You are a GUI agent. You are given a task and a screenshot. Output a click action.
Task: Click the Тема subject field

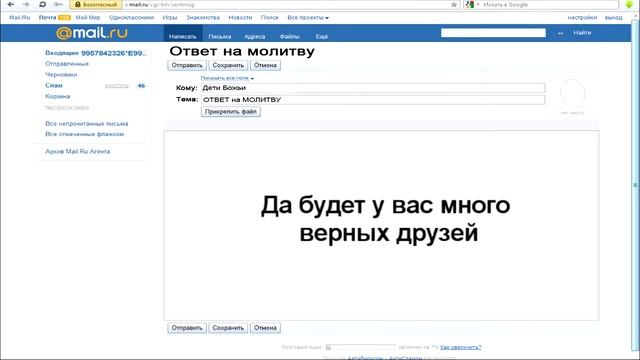pos(373,100)
